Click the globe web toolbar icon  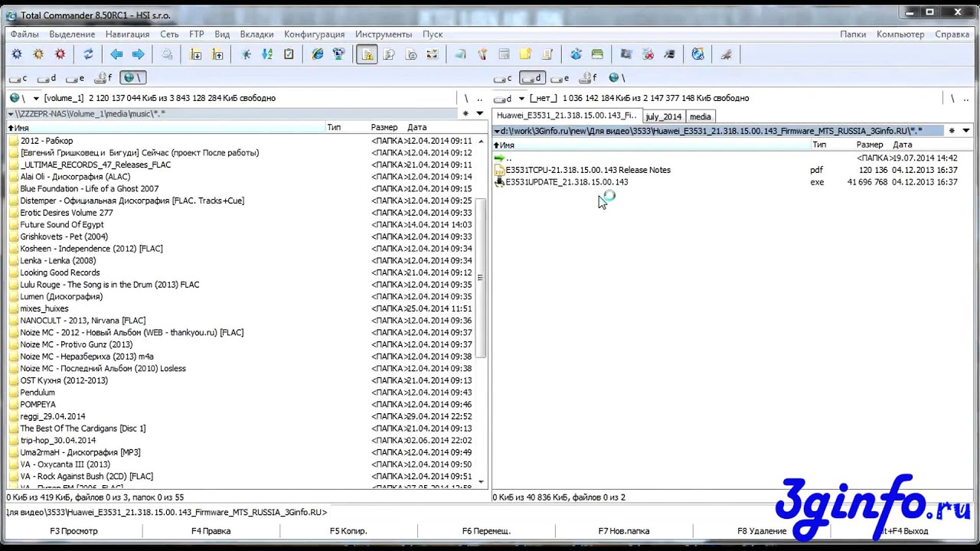click(697, 54)
